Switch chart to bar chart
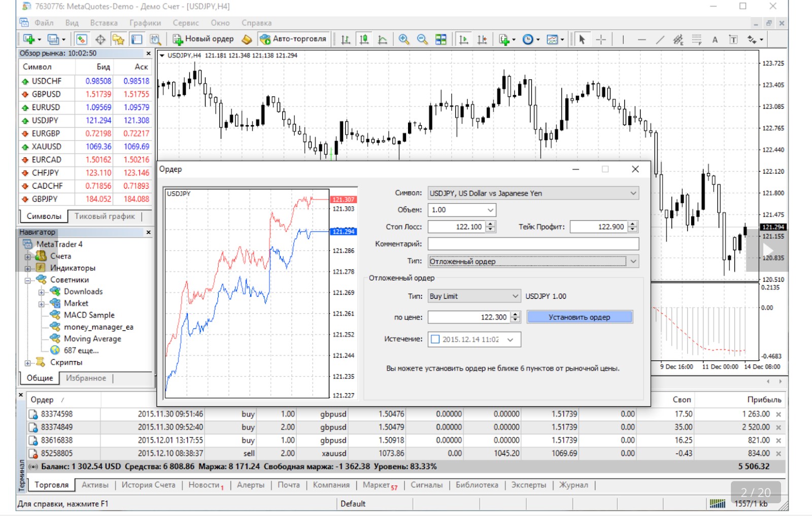Screen dimensions: 812x517 click(x=346, y=39)
